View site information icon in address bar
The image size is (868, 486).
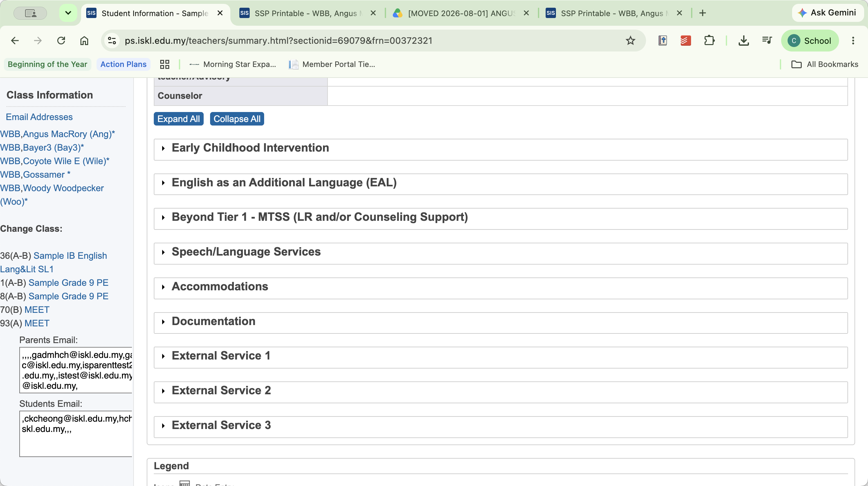point(112,41)
